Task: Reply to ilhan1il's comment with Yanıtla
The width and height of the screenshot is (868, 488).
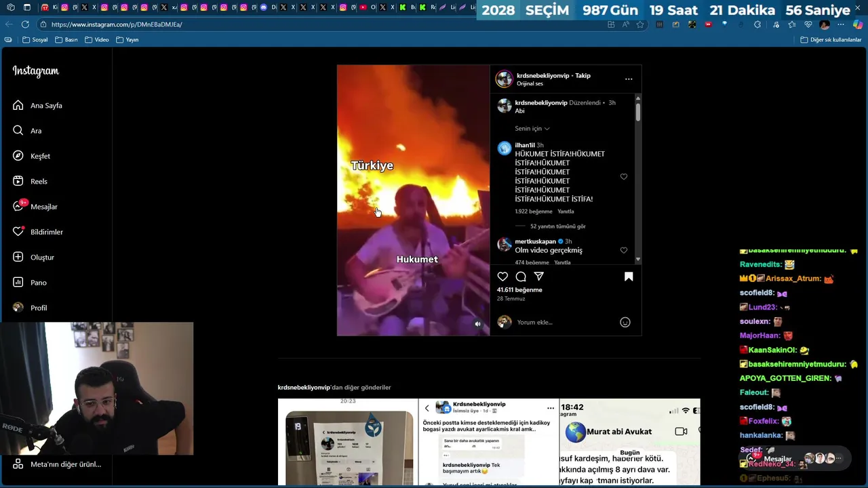Action: [566, 211]
